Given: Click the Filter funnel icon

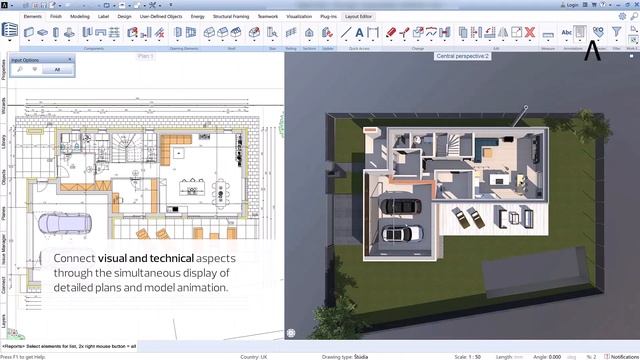Looking at the screenshot, I should point(616,31).
